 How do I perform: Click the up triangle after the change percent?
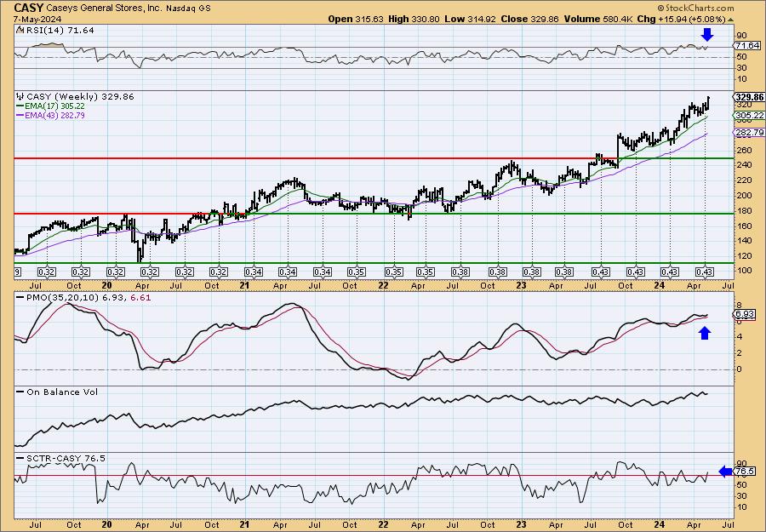pyautogui.click(x=731, y=20)
